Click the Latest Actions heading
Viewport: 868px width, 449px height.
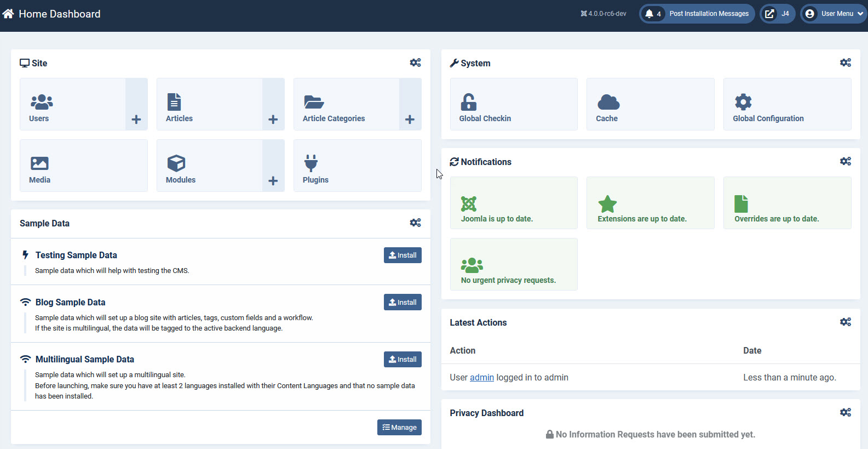pyautogui.click(x=479, y=322)
